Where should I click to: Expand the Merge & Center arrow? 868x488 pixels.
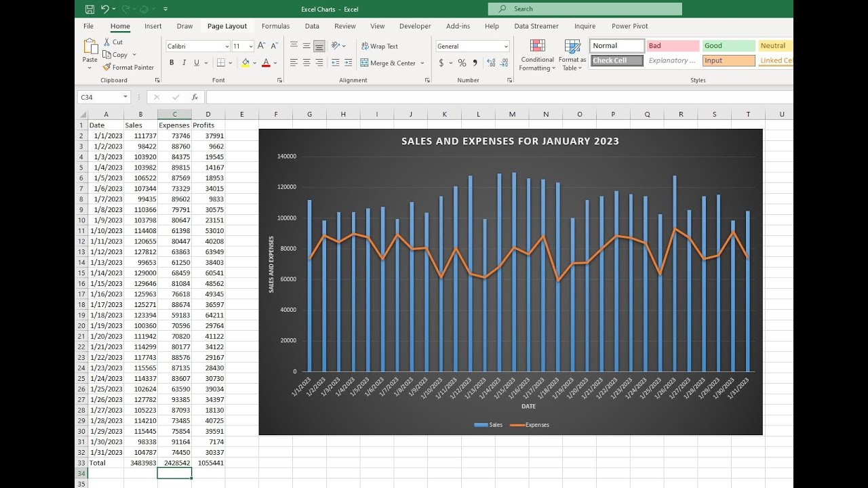coord(422,63)
